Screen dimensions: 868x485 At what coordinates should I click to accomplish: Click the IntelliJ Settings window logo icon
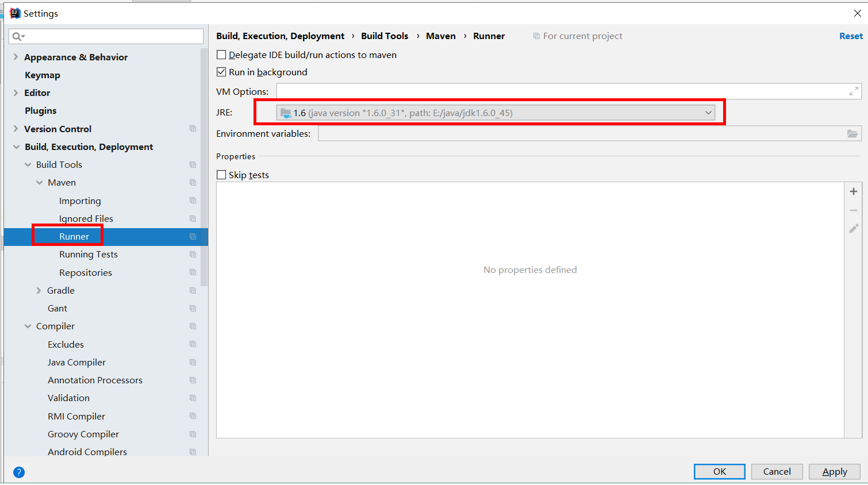coord(15,13)
